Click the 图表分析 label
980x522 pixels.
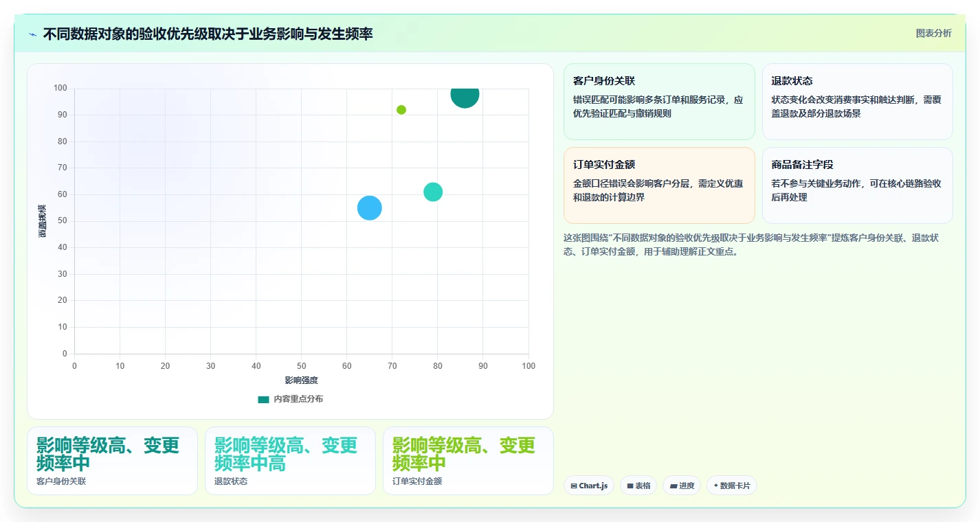tap(933, 33)
